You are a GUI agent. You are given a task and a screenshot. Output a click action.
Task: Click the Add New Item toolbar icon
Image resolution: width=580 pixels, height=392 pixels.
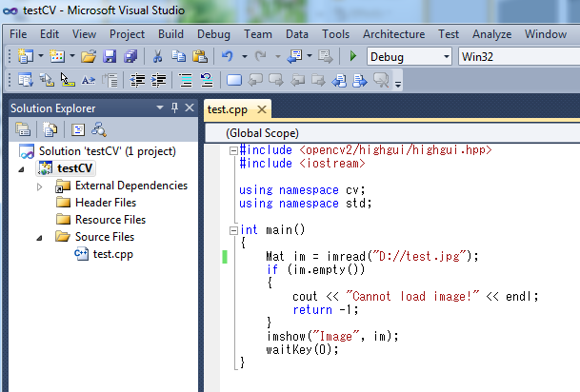[57, 56]
